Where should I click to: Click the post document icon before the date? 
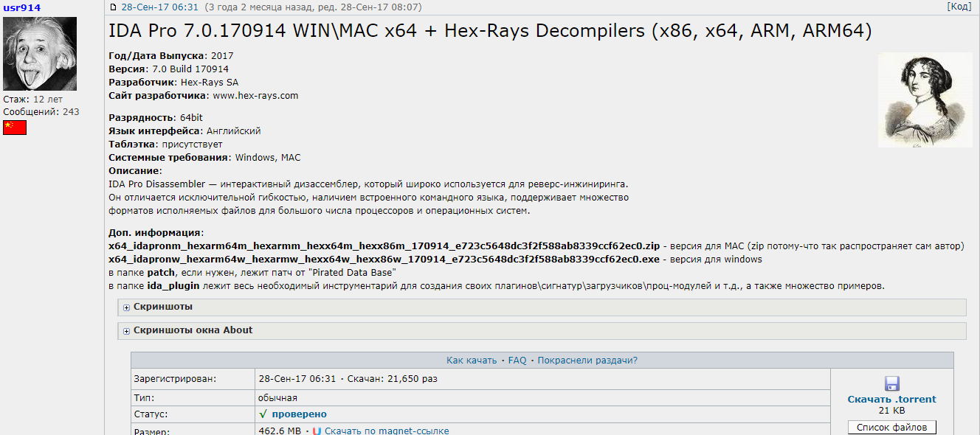click(x=113, y=7)
